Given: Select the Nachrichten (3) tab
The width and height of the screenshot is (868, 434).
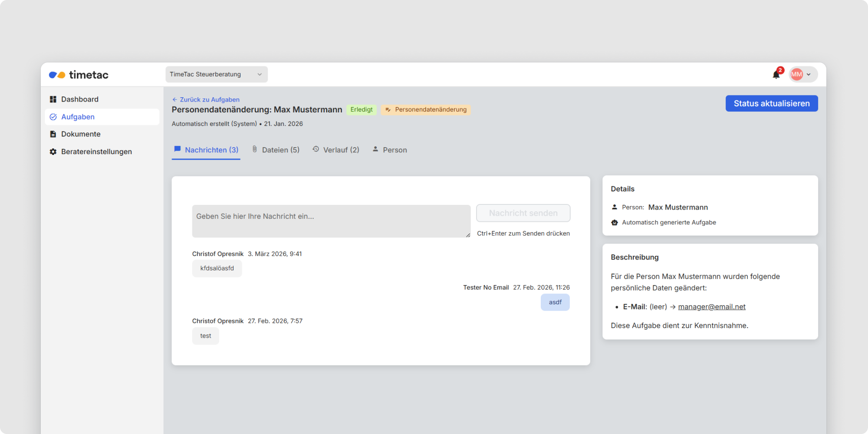Looking at the screenshot, I should pos(206,150).
